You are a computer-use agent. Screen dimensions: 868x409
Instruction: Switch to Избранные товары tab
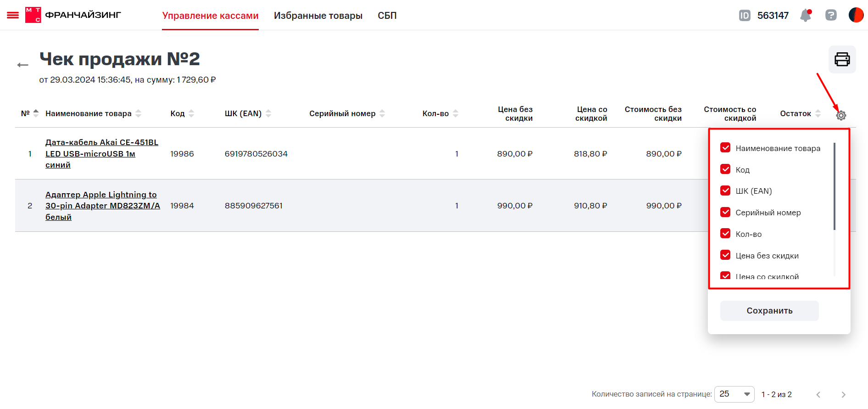[x=318, y=16]
